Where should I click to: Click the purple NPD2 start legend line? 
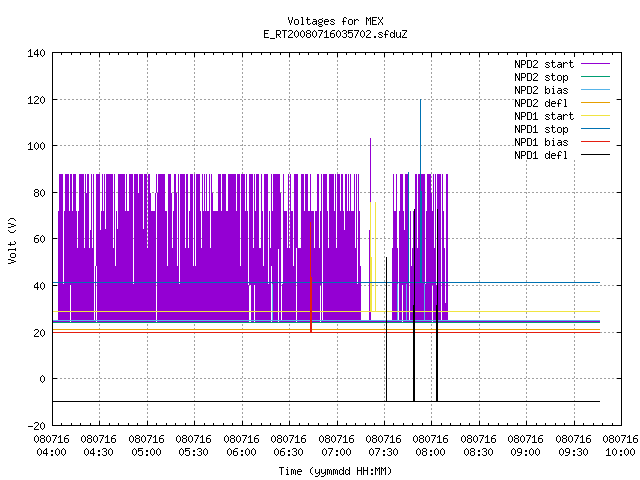596,64
